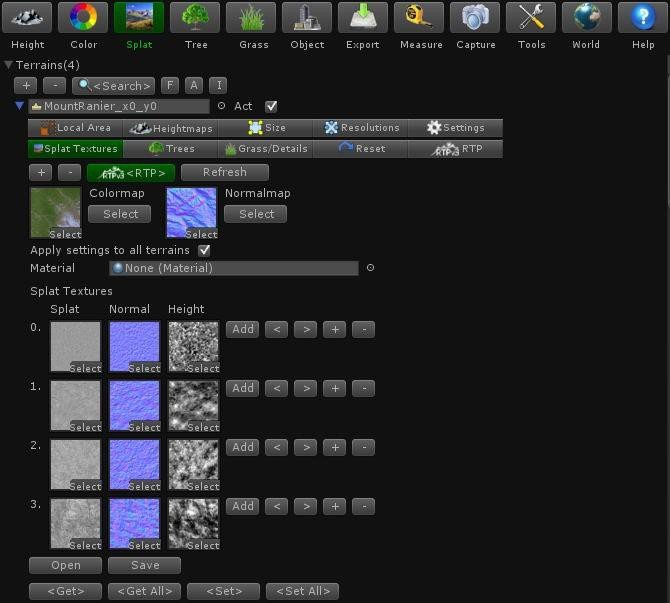Open the Measure tape tool
Image resolution: width=670 pixels, height=603 pixels.
tap(419, 18)
